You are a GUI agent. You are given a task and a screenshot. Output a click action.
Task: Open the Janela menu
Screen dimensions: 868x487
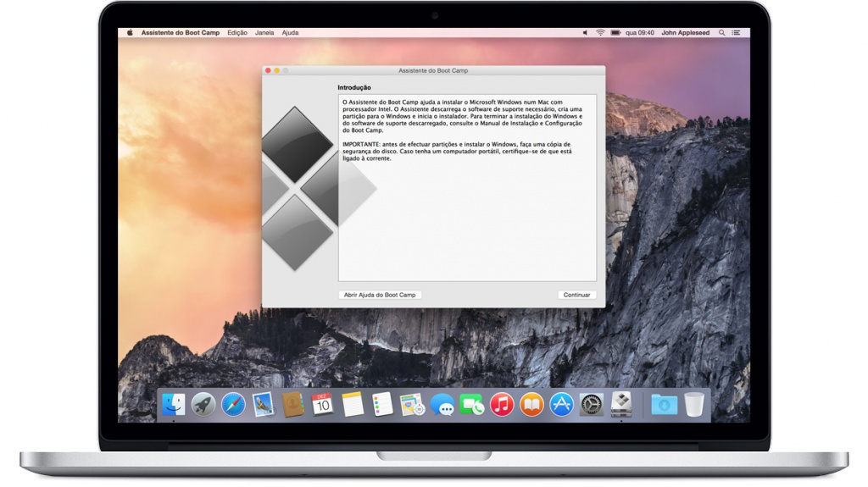(x=264, y=33)
